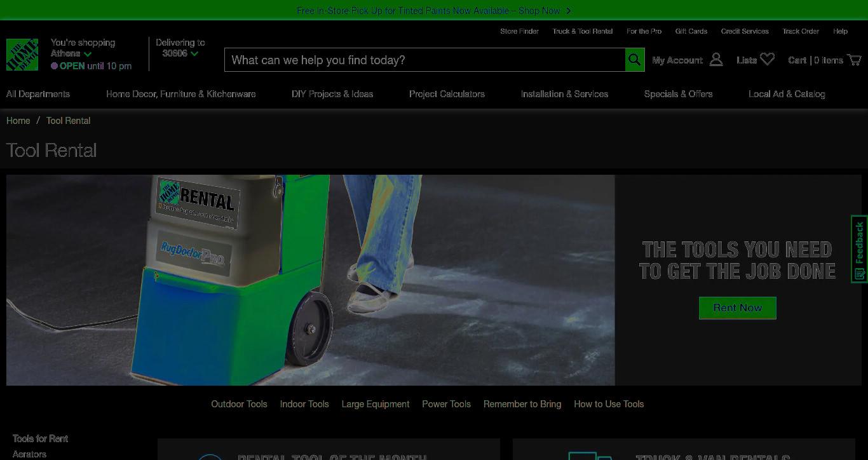
Task: Click the carpet cleaner rental hero image
Action: [311, 280]
